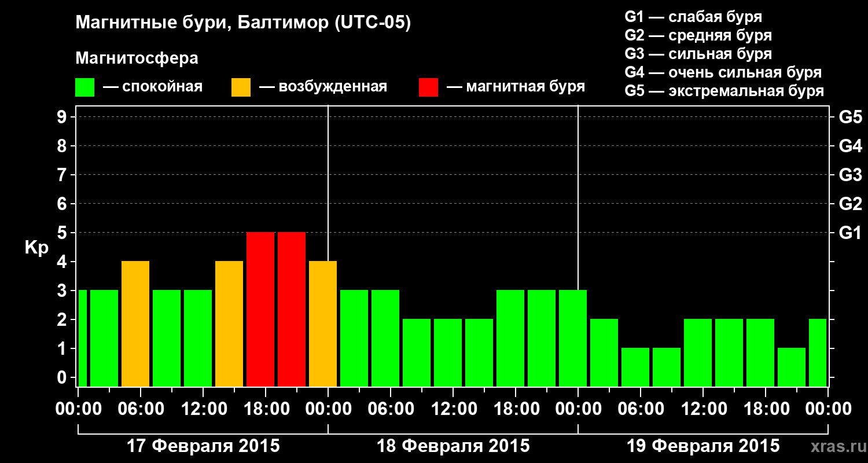Viewport: 868px width, 463px height.
Task: Click the 'Магнитосфера' heading
Action: (x=137, y=58)
